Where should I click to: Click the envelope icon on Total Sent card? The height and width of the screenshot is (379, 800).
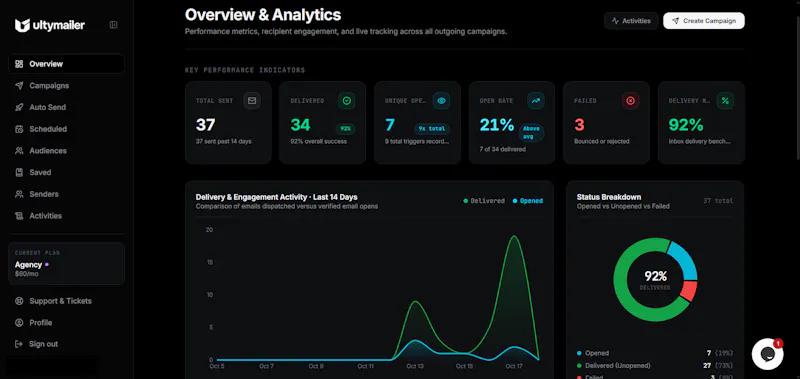coord(252,100)
